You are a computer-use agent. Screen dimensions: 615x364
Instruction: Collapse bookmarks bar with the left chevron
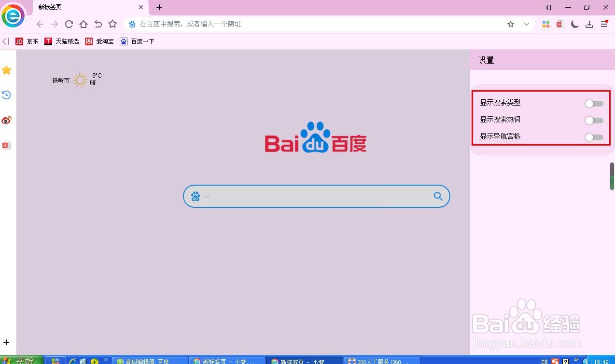(5, 41)
